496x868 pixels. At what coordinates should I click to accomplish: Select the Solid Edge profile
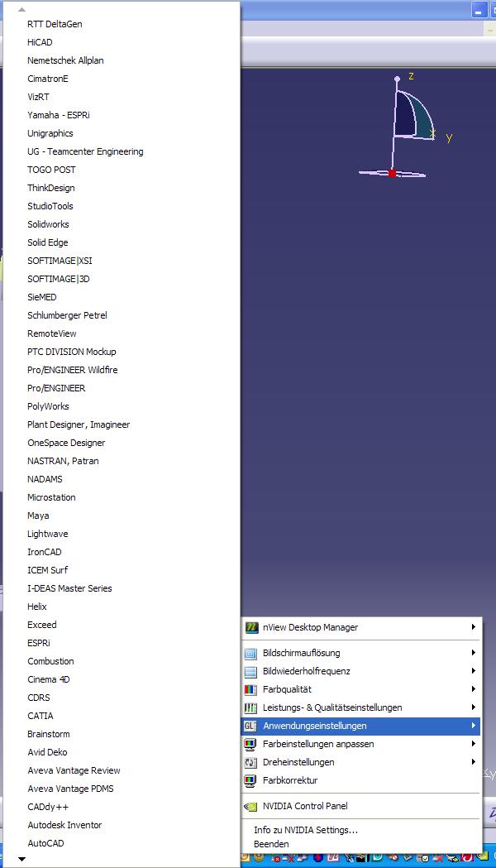[48, 242]
